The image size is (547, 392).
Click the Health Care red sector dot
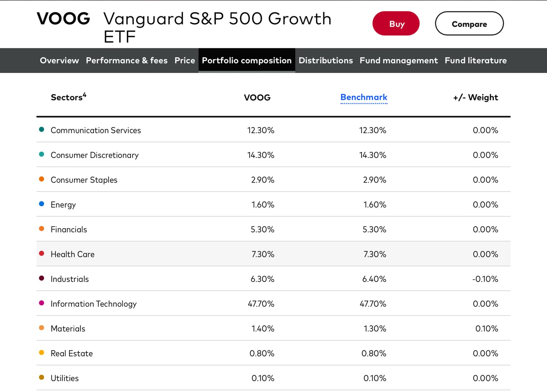pos(41,253)
